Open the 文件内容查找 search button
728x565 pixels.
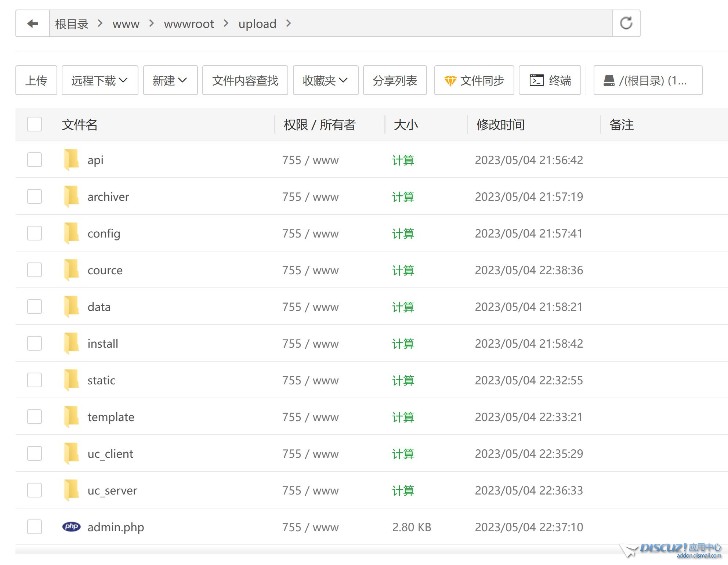click(x=245, y=80)
